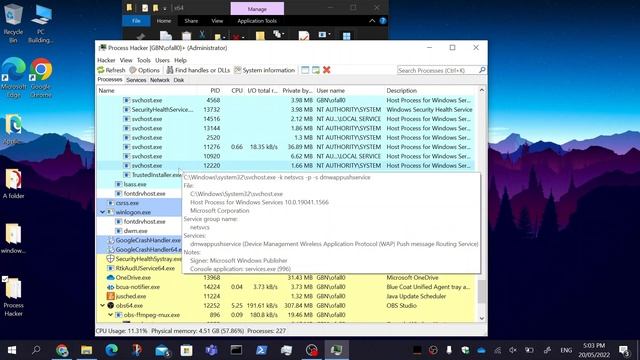
Task: Select the SecurityHealthService process row
Action: (x=286, y=109)
